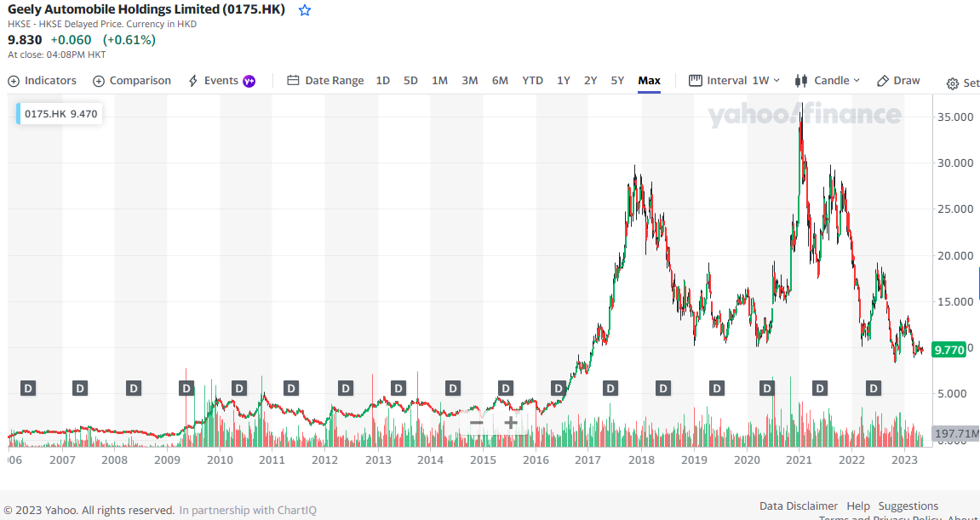Click the dividend marker near 2013

pyautogui.click(x=398, y=388)
